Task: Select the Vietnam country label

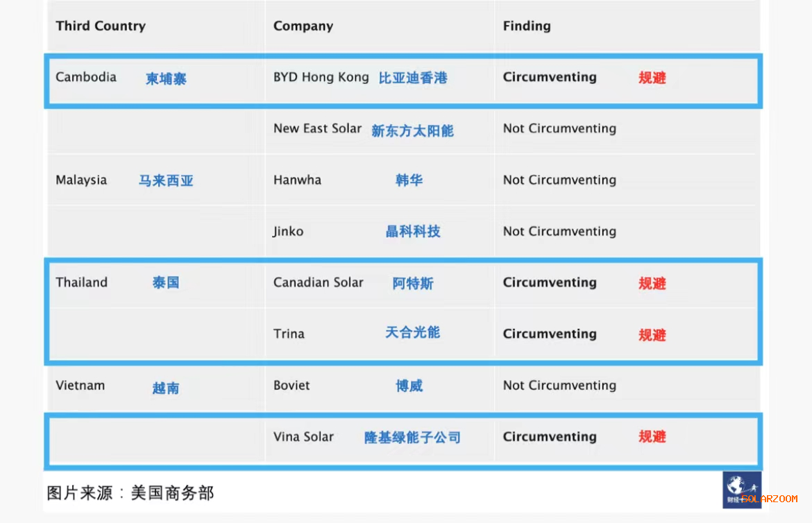Action: (x=81, y=385)
